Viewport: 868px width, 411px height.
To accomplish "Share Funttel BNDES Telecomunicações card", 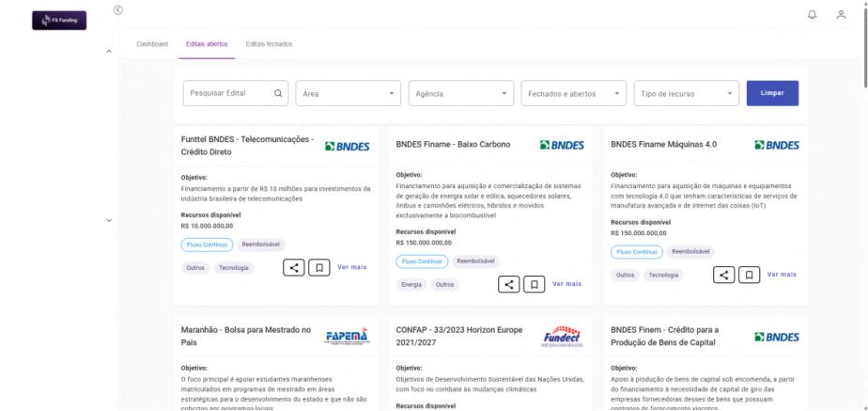I will (x=294, y=268).
